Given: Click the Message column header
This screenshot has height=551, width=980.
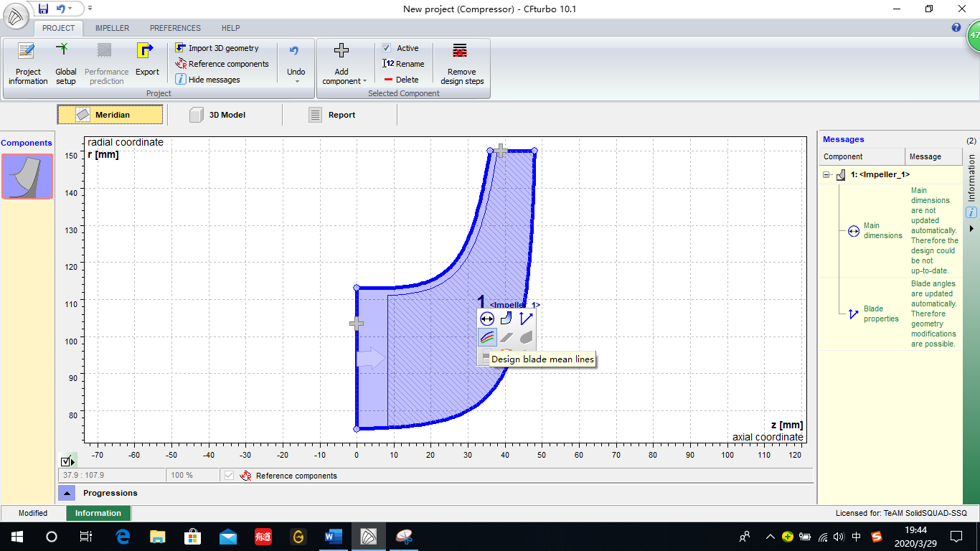Looking at the screenshot, I should [x=933, y=156].
